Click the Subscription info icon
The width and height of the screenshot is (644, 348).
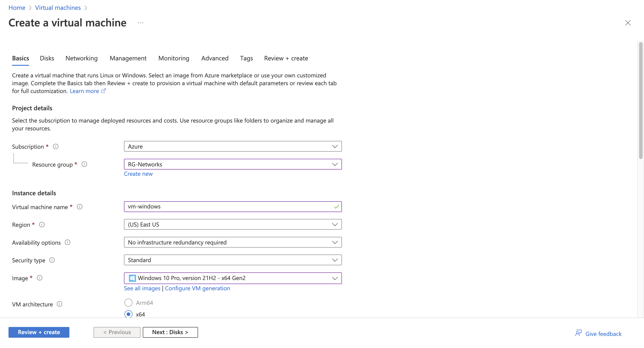tap(56, 146)
